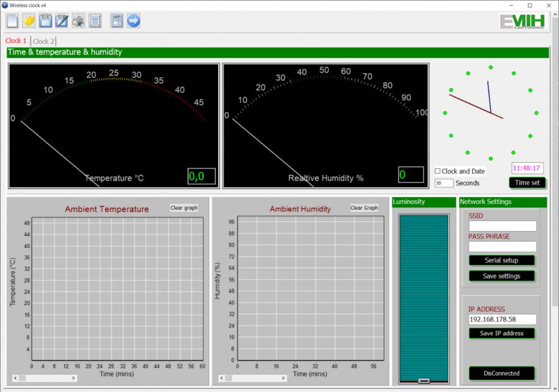Open file with yellow folder icon

29,21
